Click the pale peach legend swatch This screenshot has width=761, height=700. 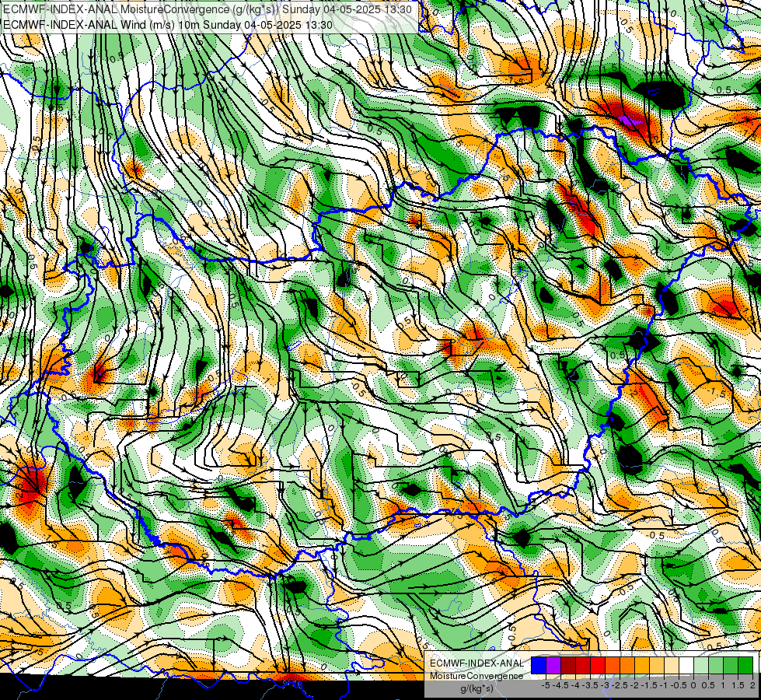click(x=672, y=665)
